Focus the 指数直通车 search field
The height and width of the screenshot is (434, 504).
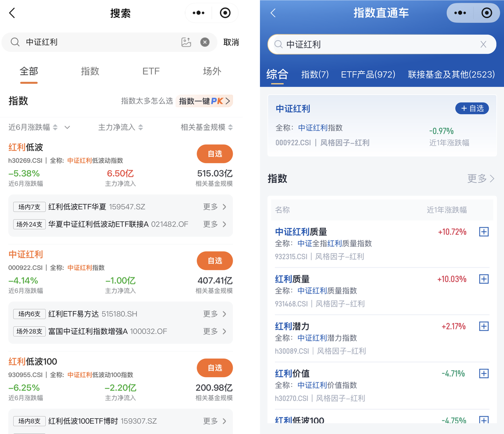(x=382, y=44)
